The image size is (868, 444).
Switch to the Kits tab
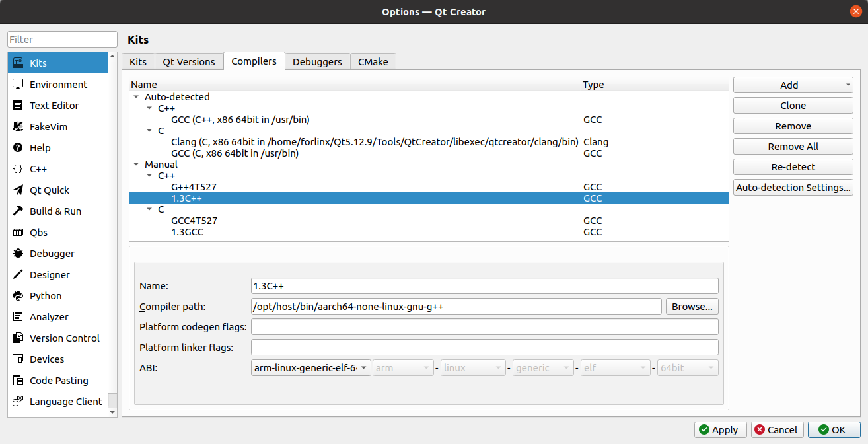coord(138,61)
